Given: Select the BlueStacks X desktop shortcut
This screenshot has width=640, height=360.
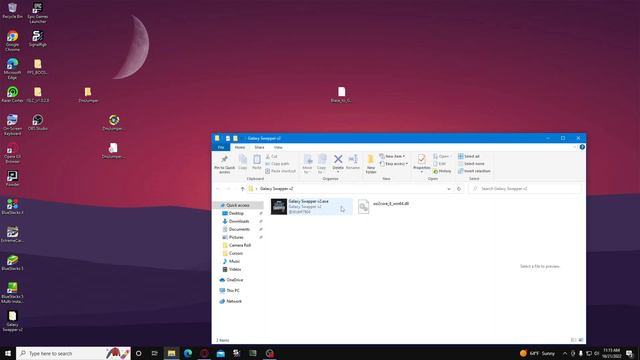Looking at the screenshot, I should click(12, 207).
